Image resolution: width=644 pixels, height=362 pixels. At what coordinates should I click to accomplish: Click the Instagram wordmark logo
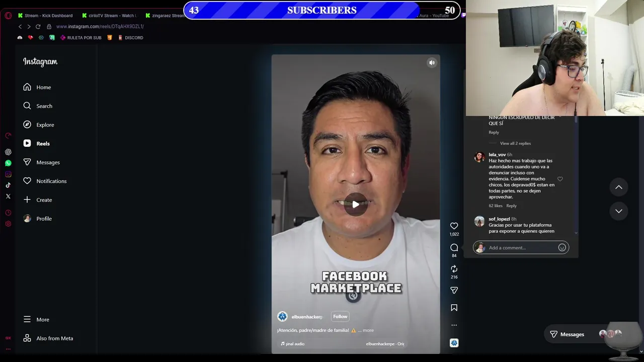pyautogui.click(x=40, y=62)
